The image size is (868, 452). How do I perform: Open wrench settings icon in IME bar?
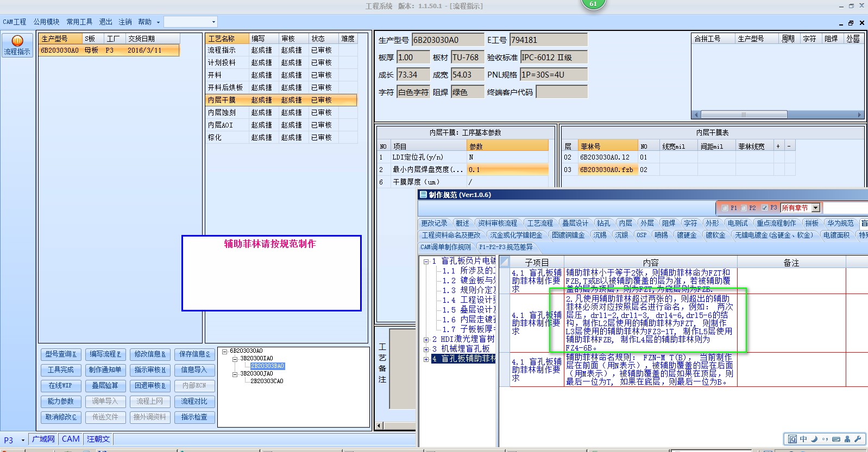pyautogui.click(x=858, y=439)
